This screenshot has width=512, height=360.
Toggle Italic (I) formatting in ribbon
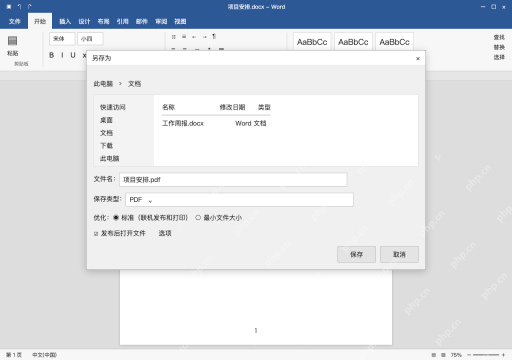(62, 55)
